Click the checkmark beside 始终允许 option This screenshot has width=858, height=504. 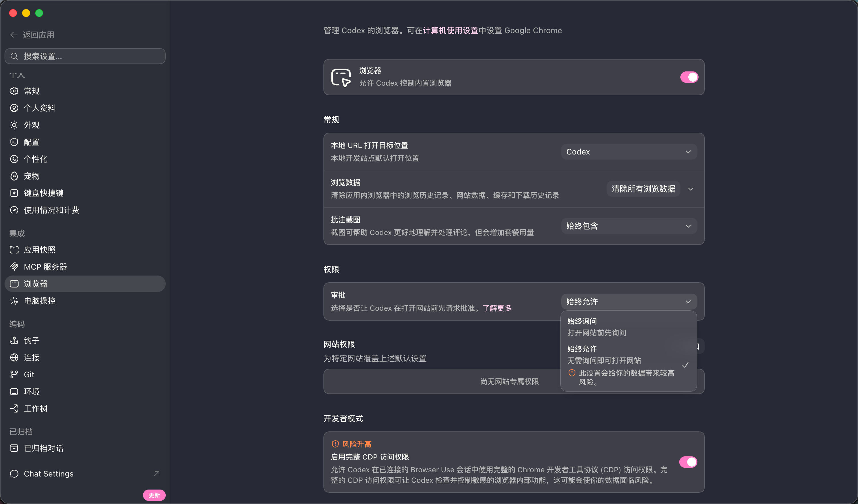pos(685,365)
